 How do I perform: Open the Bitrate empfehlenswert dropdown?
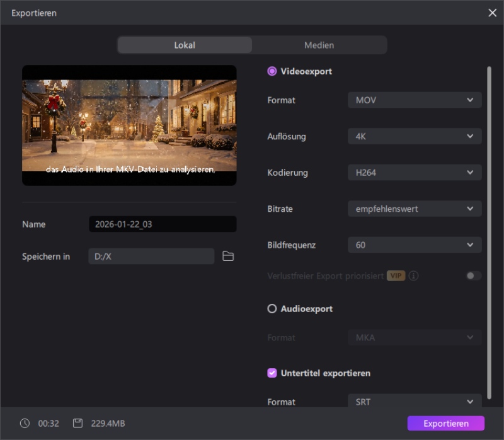point(415,209)
